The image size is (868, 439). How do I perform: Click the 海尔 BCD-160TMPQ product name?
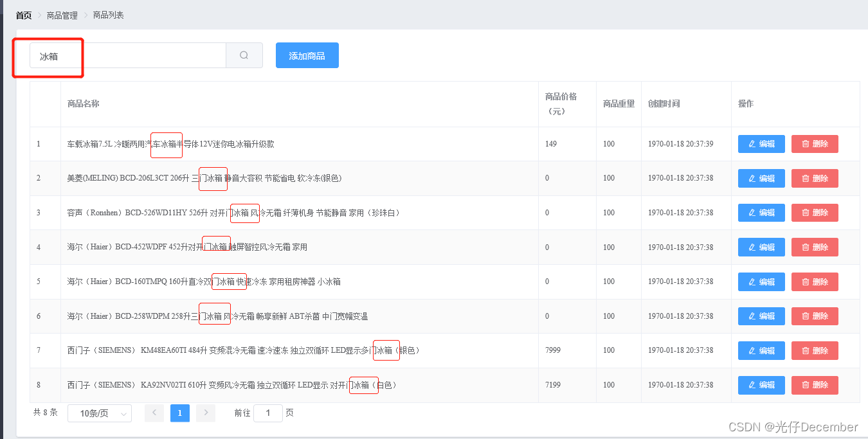coord(204,282)
